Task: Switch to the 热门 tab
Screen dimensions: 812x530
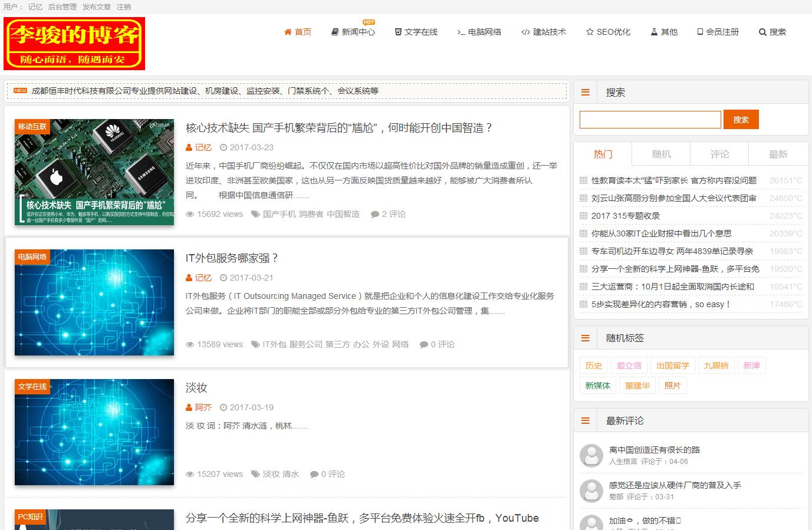Action: [603, 154]
